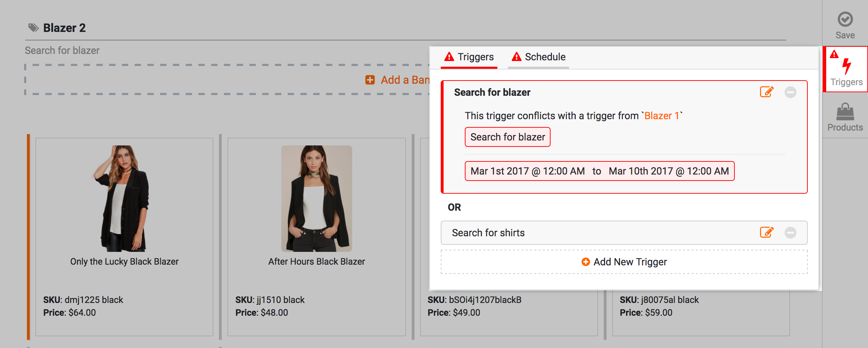Click the Blazer 2 title field
The height and width of the screenshot is (348, 868).
click(64, 28)
